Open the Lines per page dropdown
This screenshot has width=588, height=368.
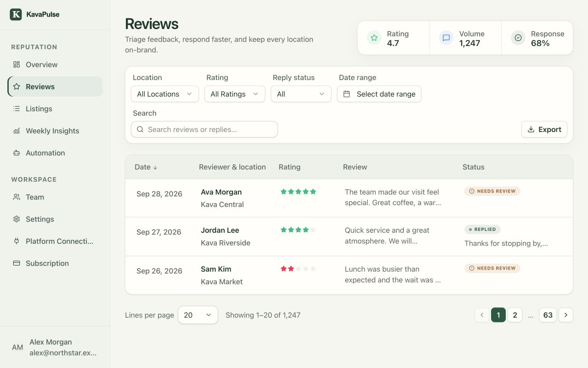point(198,315)
